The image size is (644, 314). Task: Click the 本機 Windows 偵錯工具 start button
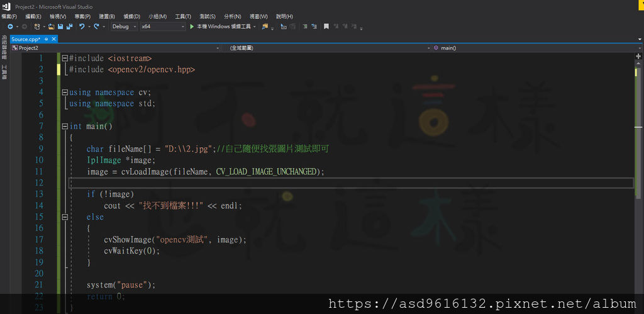tap(223, 26)
